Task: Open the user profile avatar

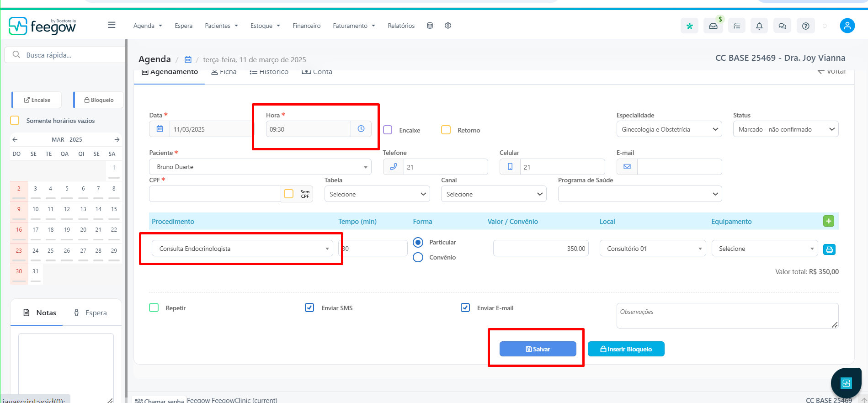Action: tap(847, 26)
